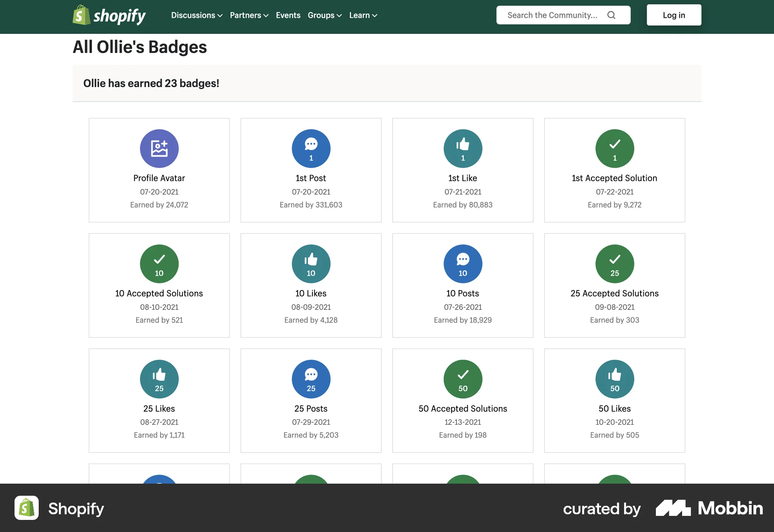Open the Learn menu
This screenshot has width=774, height=532.
point(362,15)
